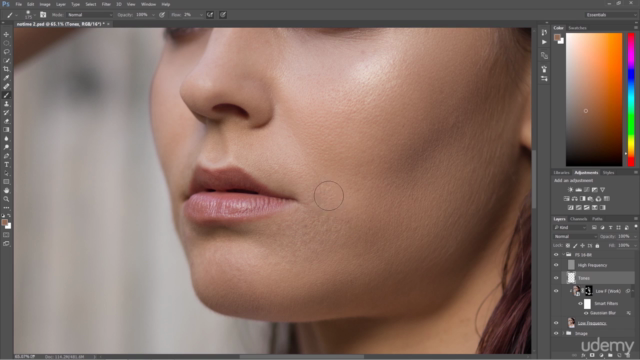The width and height of the screenshot is (640, 360).
Task: Click the foreground color swatch in toolbar
Action: click(4, 222)
